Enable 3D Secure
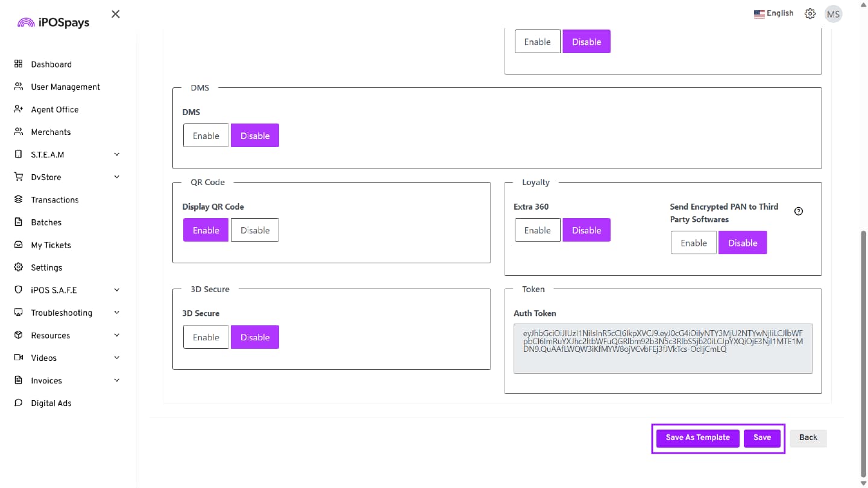This screenshot has height=488, width=868. (206, 337)
